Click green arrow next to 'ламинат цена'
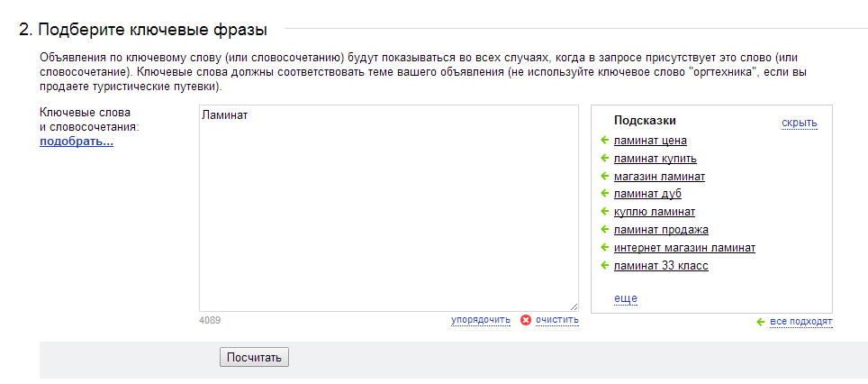868x384 pixels. (x=604, y=141)
